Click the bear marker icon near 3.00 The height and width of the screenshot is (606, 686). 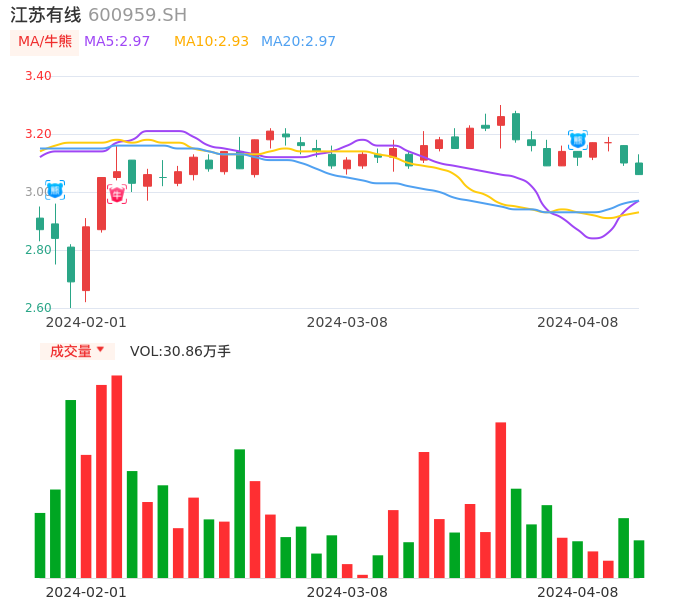coord(55,190)
